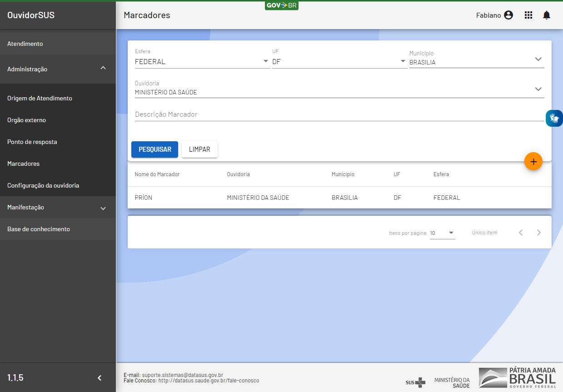Click the orange add marker plus button
The height and width of the screenshot is (392, 563).
point(533,161)
